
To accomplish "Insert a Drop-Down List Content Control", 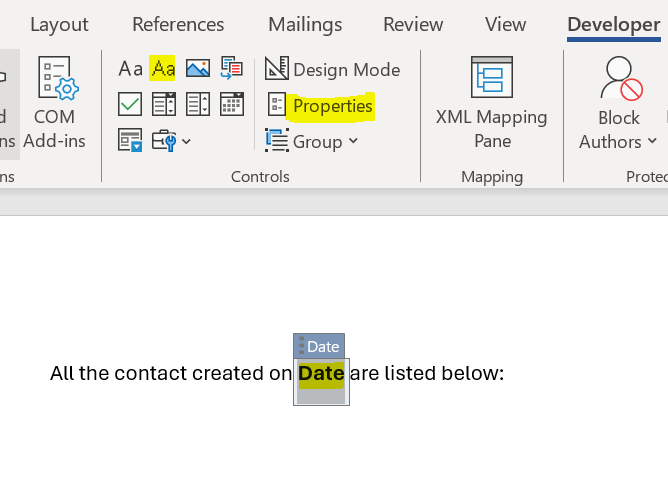I will (197, 104).
